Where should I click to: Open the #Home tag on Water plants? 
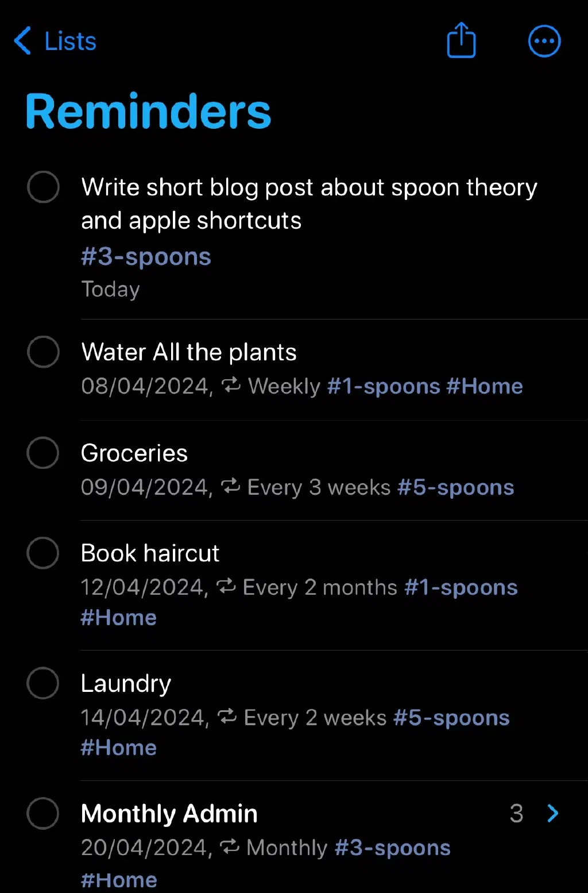coord(485,386)
